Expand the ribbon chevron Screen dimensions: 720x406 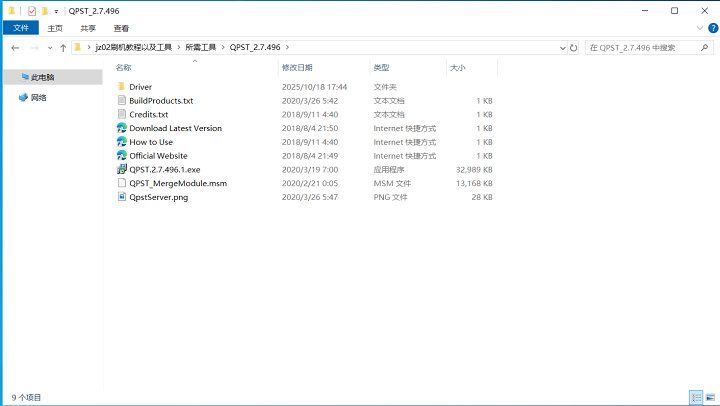pos(700,28)
